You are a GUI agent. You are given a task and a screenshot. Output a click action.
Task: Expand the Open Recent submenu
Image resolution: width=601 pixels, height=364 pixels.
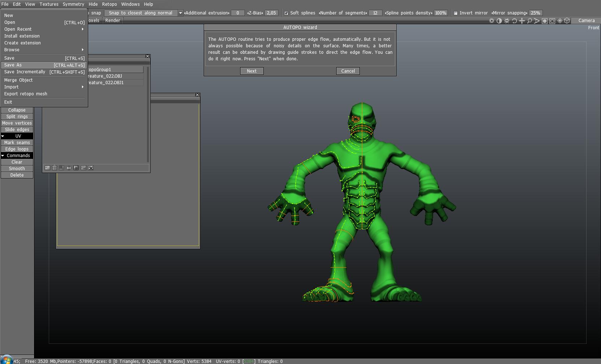pyautogui.click(x=44, y=29)
